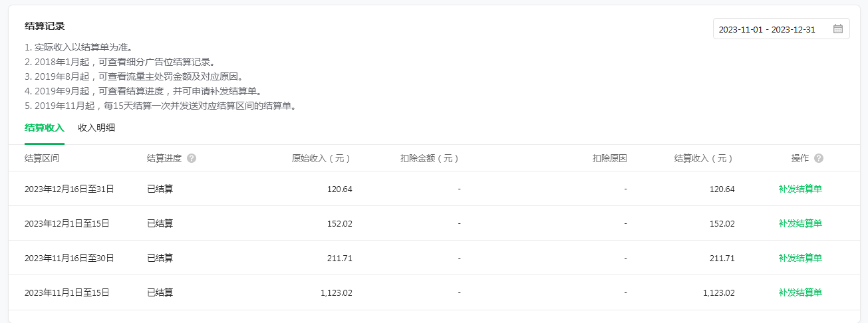Click the 1,123.02 settlement income value

[718, 292]
